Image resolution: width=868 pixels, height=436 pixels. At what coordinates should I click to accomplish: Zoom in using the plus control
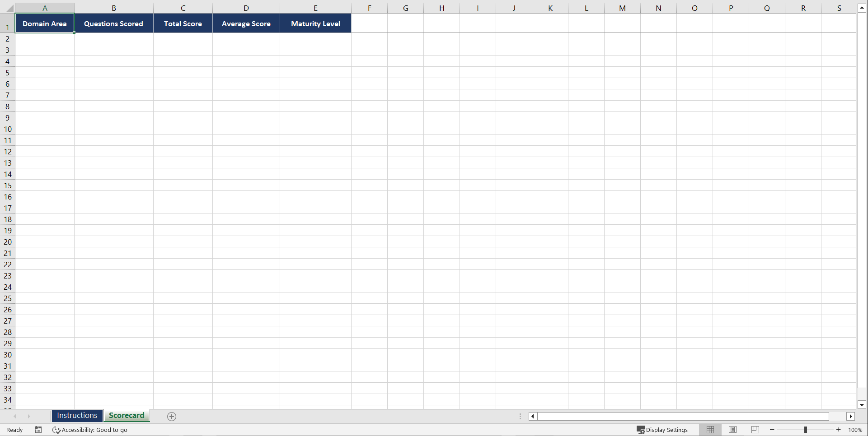pos(838,430)
